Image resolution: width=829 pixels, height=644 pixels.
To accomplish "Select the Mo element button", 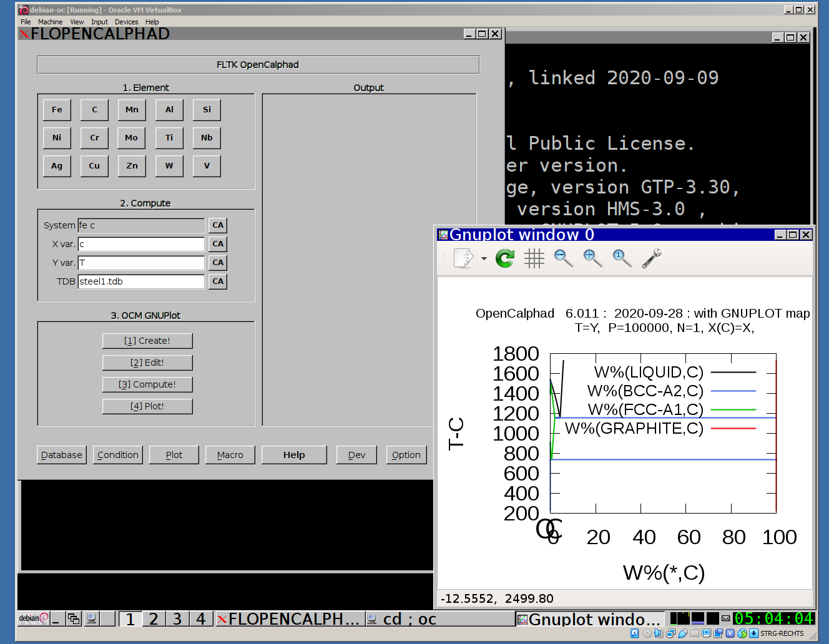I will tap(132, 138).
